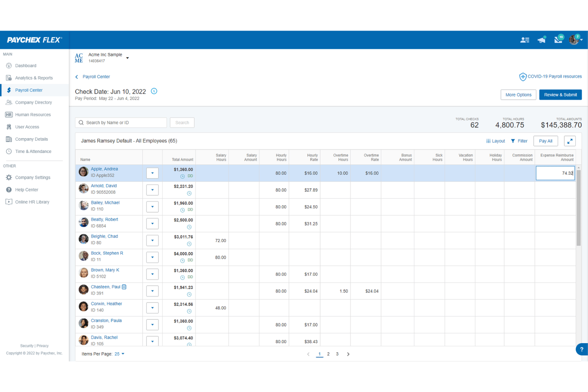Open the user profile avatar menu
588x392 pixels.
tap(575, 39)
